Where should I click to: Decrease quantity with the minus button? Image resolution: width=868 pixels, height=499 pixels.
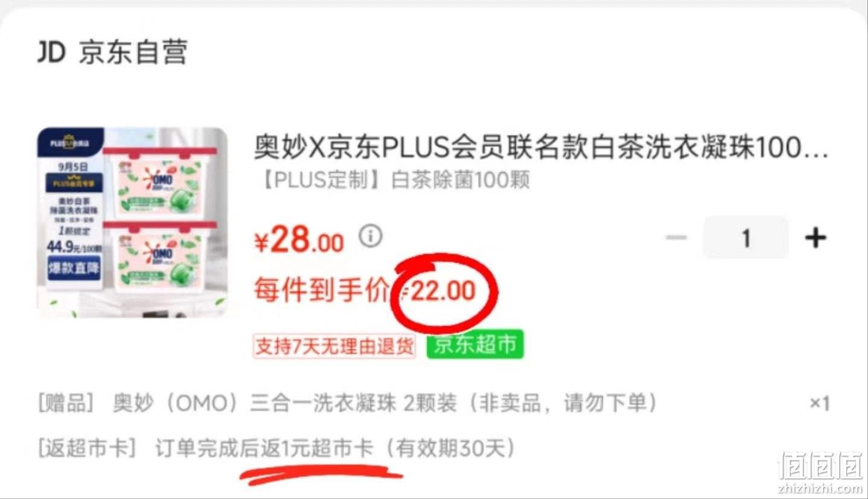pyautogui.click(x=676, y=238)
